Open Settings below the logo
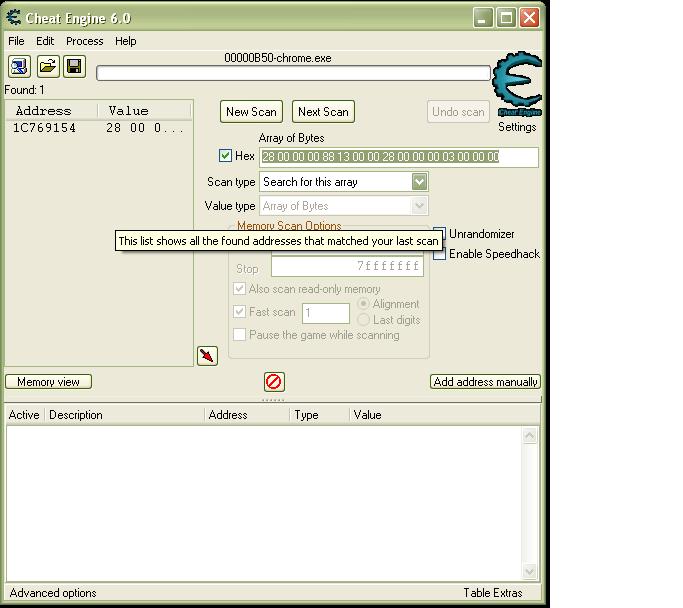The width and height of the screenshot is (683, 608). tap(517, 127)
